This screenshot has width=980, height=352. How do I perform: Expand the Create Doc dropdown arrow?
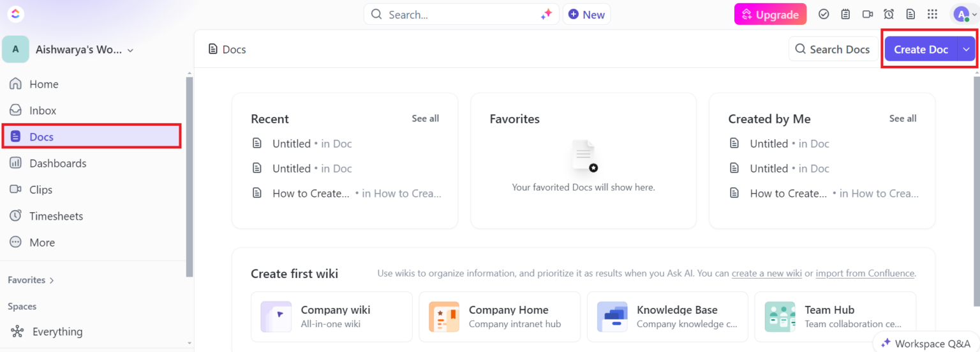coord(967,49)
